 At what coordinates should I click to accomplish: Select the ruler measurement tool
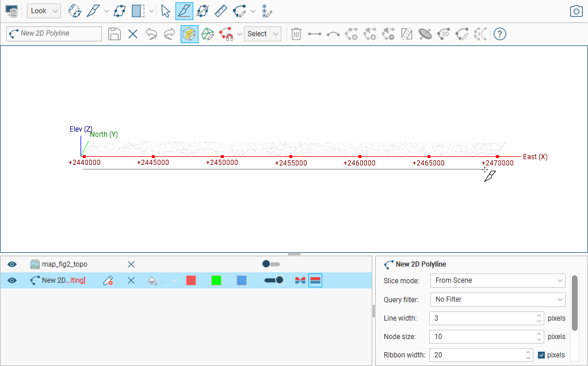pyautogui.click(x=220, y=11)
